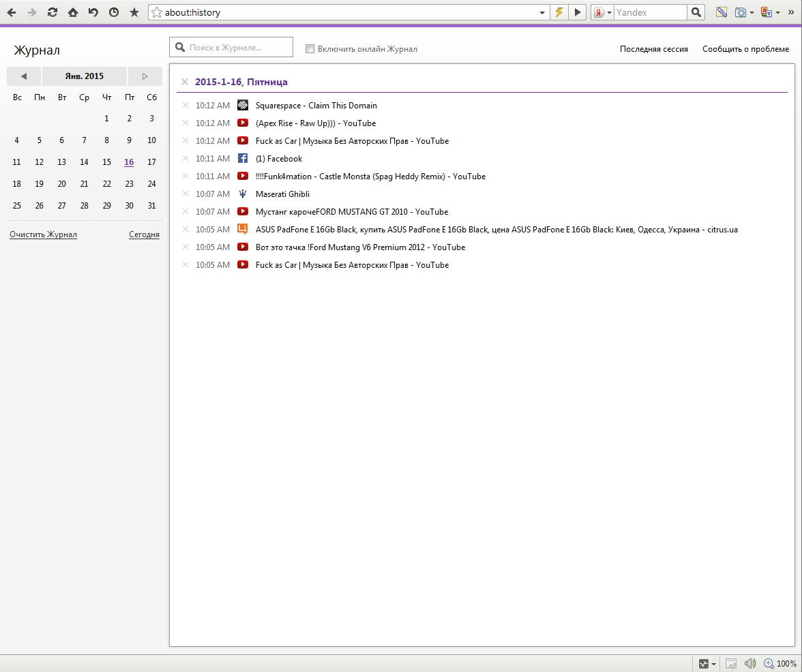The width and height of the screenshot is (802, 672).
Task: Open Последняя сессия
Action: click(x=653, y=49)
